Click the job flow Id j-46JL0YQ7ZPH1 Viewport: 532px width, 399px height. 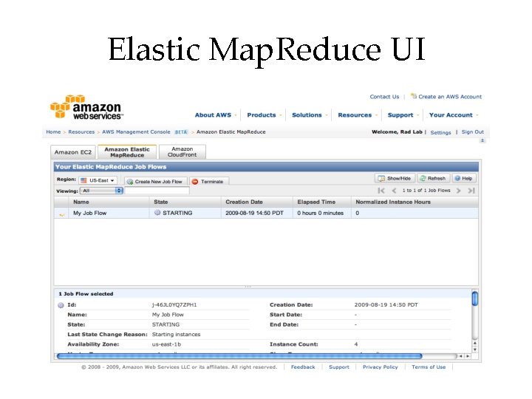(x=174, y=304)
